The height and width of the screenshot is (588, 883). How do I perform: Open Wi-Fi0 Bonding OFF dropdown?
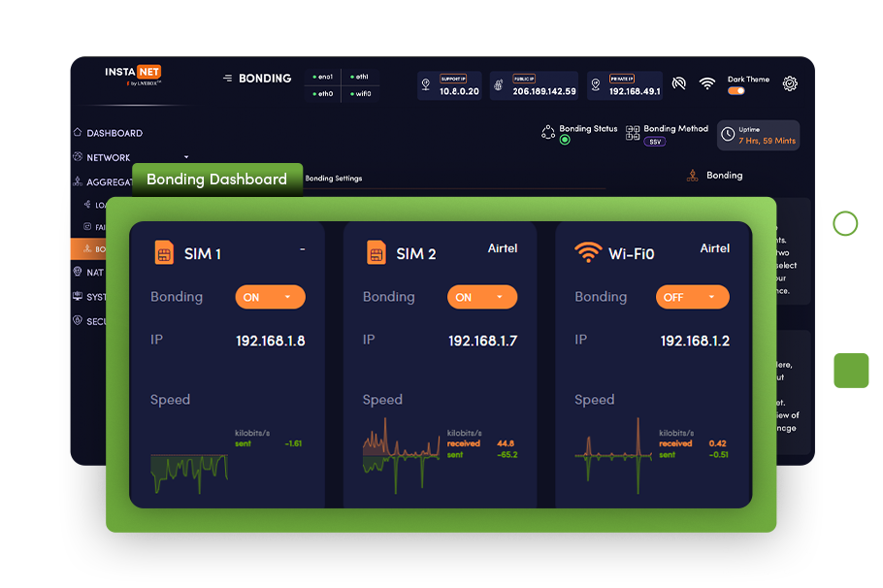coord(691,297)
